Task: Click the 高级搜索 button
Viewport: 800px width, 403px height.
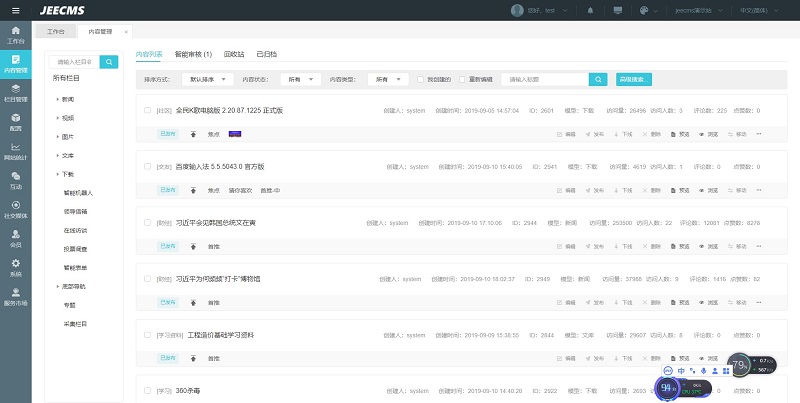Action: coord(634,78)
